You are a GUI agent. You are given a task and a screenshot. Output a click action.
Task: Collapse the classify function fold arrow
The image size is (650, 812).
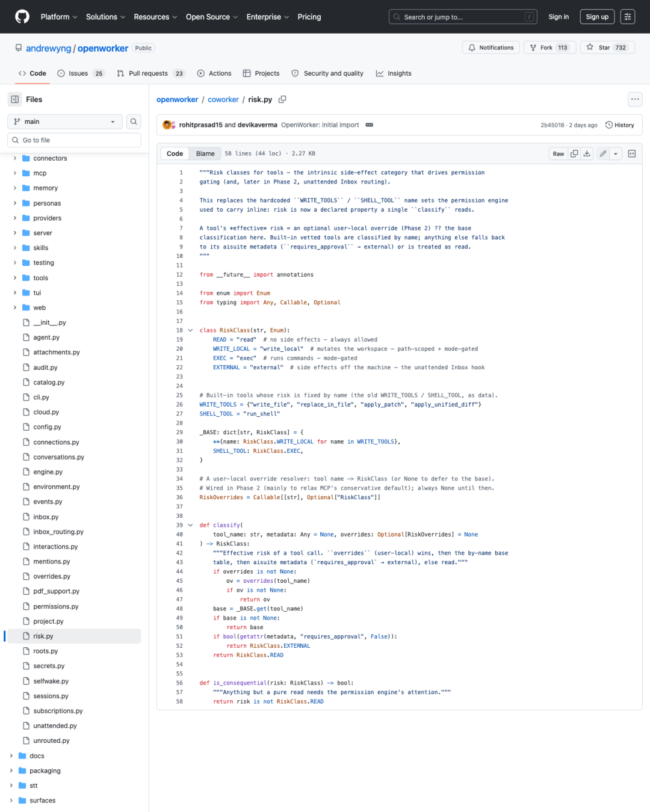(x=190, y=525)
